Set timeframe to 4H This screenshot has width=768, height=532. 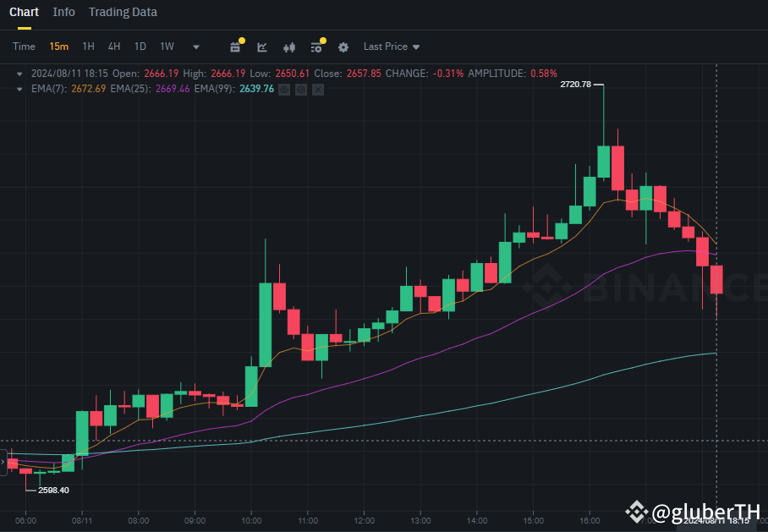point(114,47)
